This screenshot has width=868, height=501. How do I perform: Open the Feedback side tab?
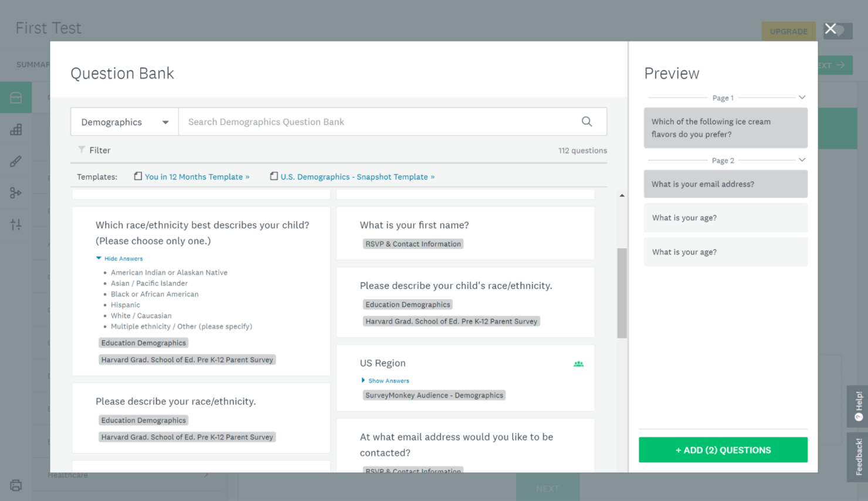pos(858,457)
